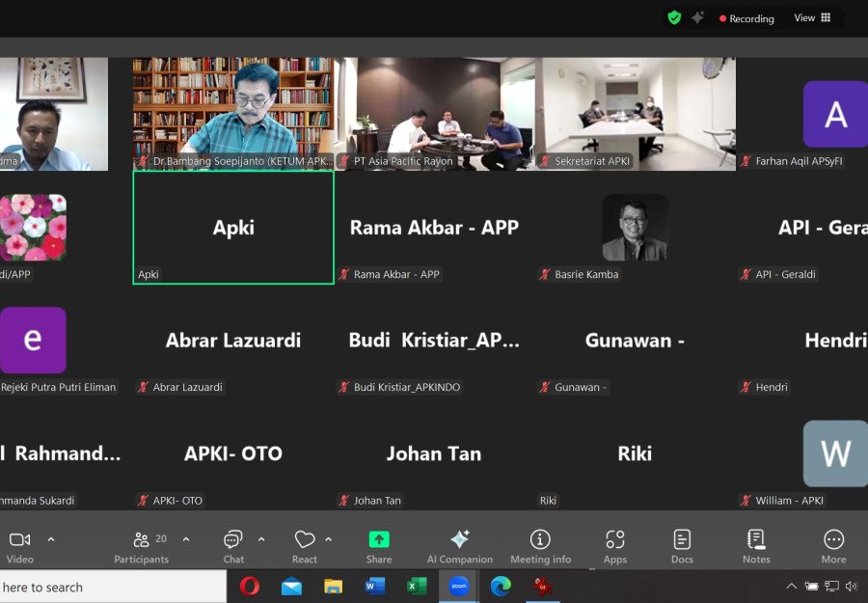Viewport: 868px width, 603px height.
Task: Open the Participants panel
Action: point(142,547)
